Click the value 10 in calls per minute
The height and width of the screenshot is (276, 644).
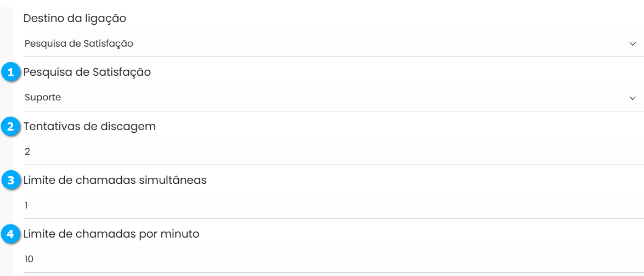(x=29, y=259)
